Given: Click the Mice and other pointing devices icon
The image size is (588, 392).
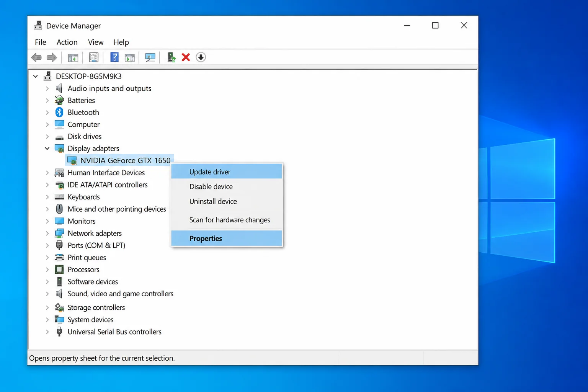Looking at the screenshot, I should [x=59, y=209].
